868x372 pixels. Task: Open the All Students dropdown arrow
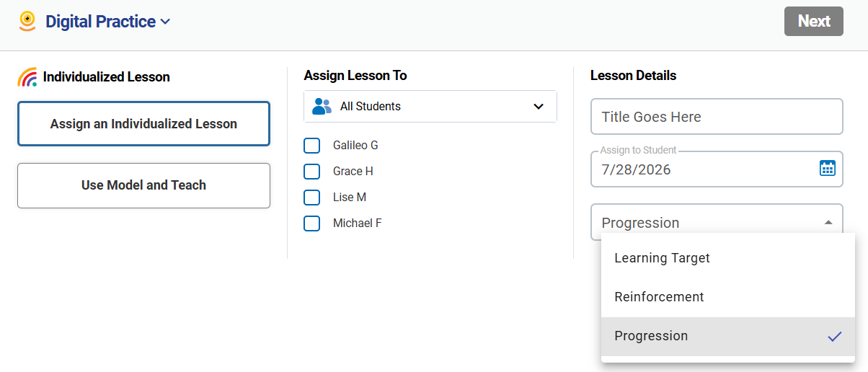tap(538, 107)
